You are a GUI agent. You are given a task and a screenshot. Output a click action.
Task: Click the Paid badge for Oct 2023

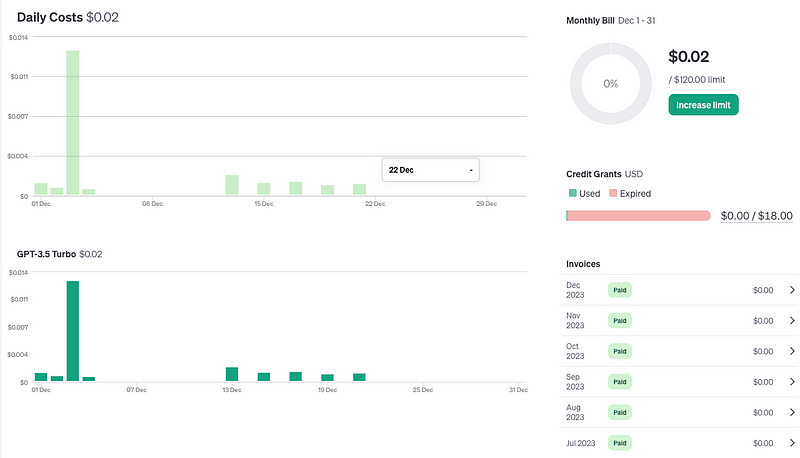click(619, 351)
